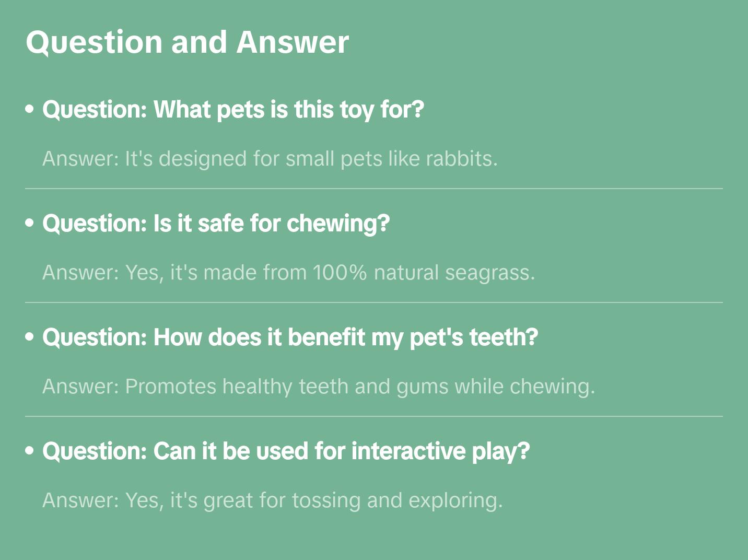The height and width of the screenshot is (560, 748).
Task: Click the answer about healthy teeth and gums
Action: pyautogui.click(x=318, y=387)
